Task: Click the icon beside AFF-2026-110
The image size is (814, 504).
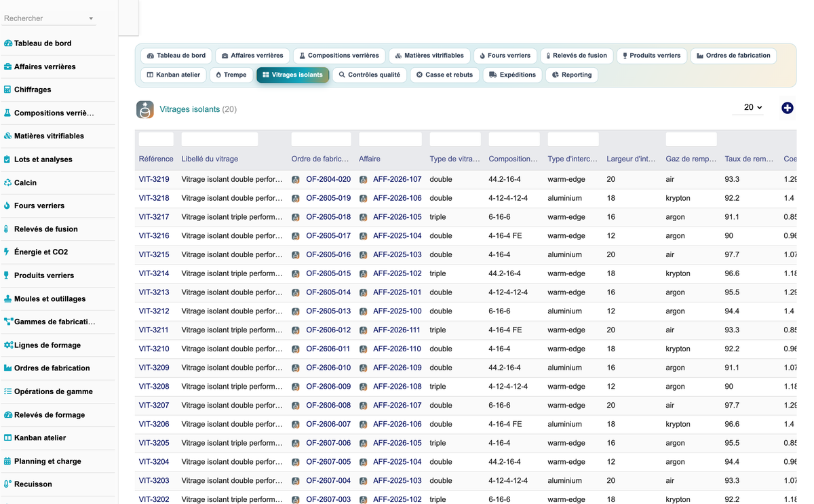Action: (363, 349)
